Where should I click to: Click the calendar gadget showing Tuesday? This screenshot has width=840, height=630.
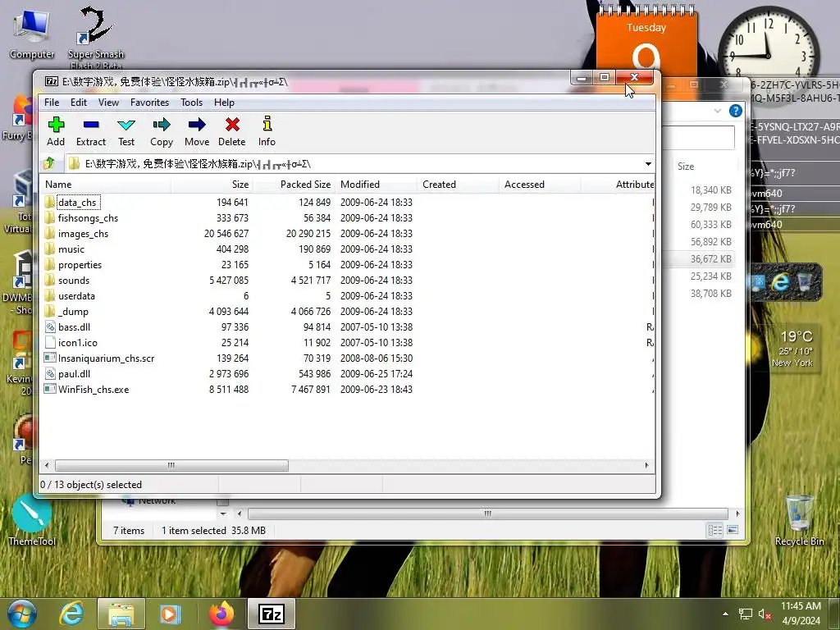click(646, 40)
